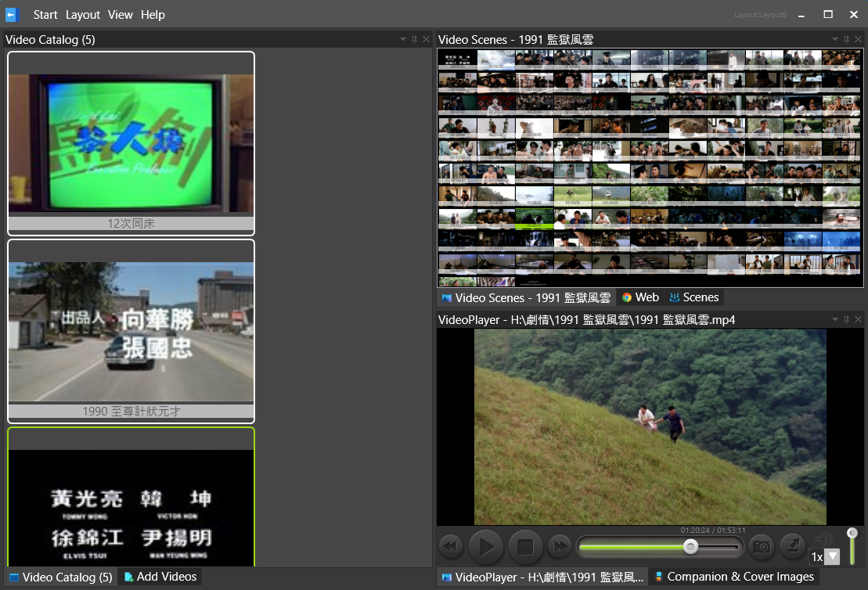The height and width of the screenshot is (590, 868).
Task: Open the Companion & Cover Images tab
Action: point(735,577)
